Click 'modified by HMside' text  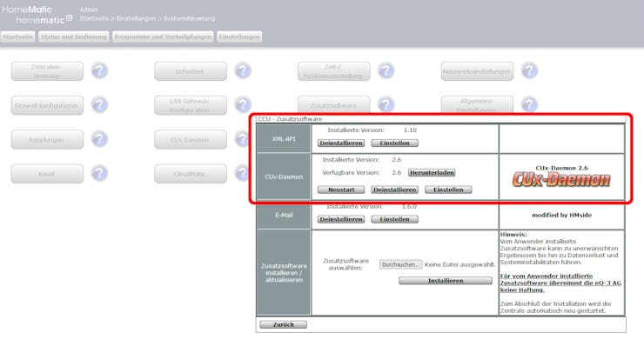[562, 215]
